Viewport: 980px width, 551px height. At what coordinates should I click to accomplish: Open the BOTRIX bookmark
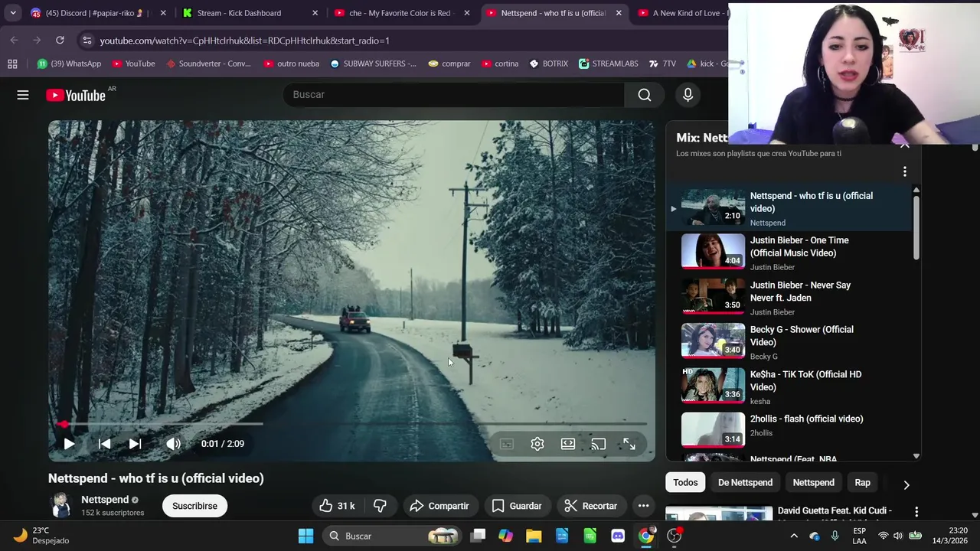[548, 64]
